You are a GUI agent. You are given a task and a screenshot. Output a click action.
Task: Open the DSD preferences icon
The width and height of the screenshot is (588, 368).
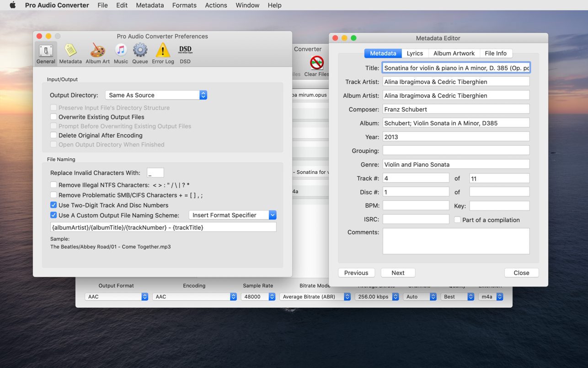pos(185,53)
